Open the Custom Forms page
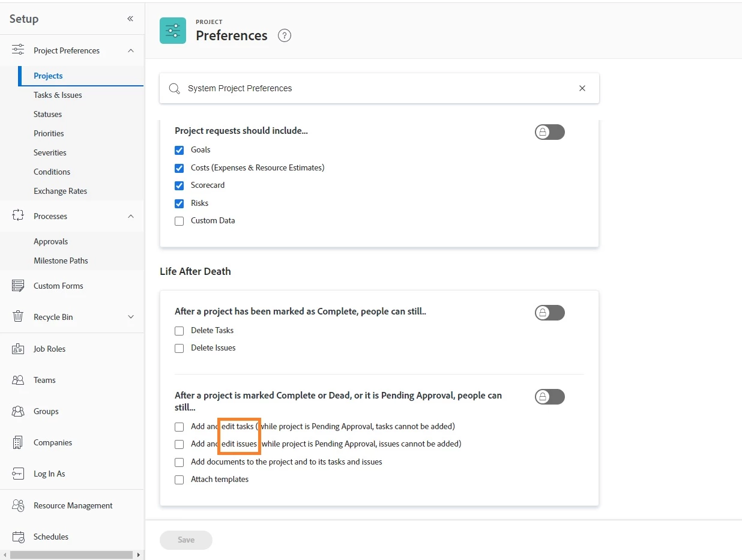Image resolution: width=742 pixels, height=560 pixels. [58, 286]
